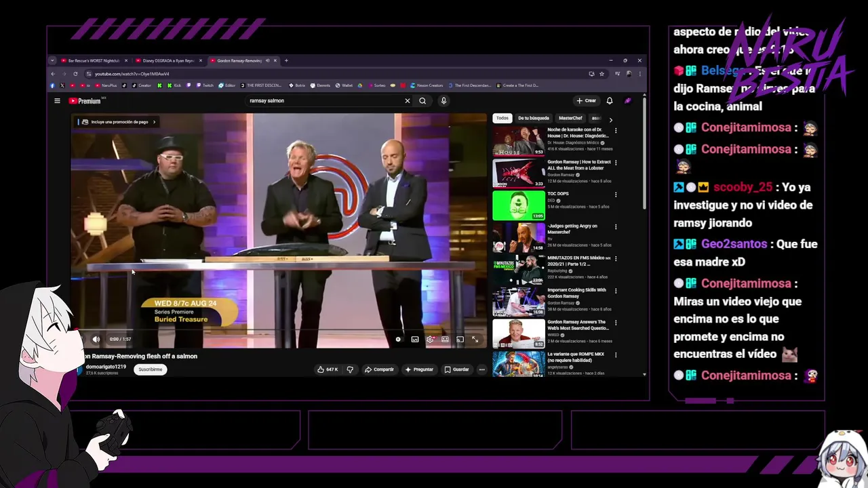868x488 pixels.
Task: Cast the video to another screen
Action: [460, 339]
